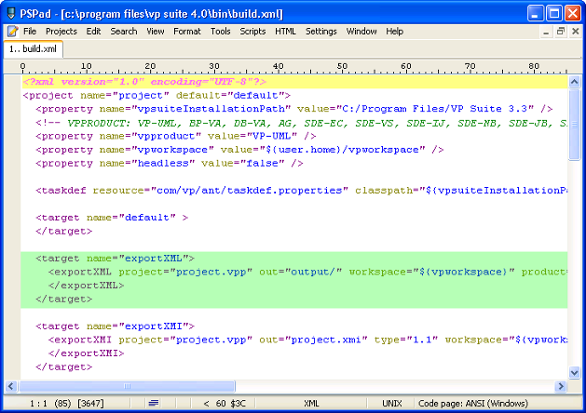Click the taskdef resource line
This screenshot has width=586, height=413.
click(301, 191)
